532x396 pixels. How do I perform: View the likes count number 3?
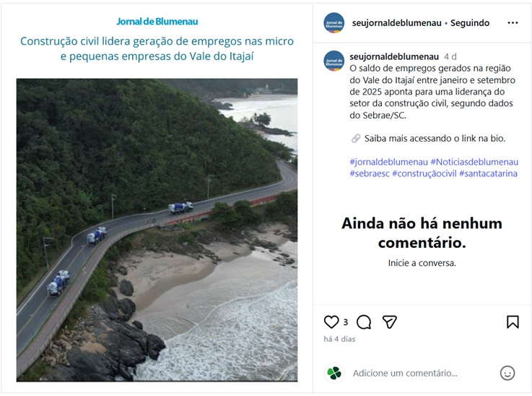(x=345, y=322)
